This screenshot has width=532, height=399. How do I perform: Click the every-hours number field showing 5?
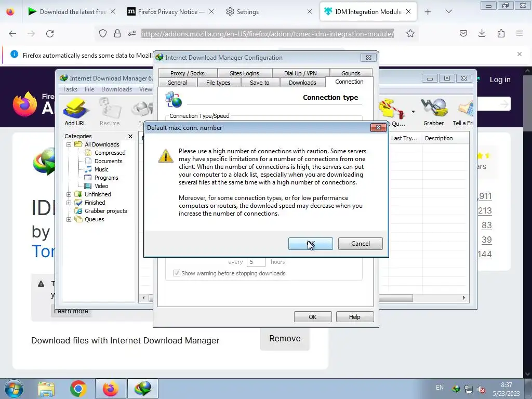(x=256, y=262)
